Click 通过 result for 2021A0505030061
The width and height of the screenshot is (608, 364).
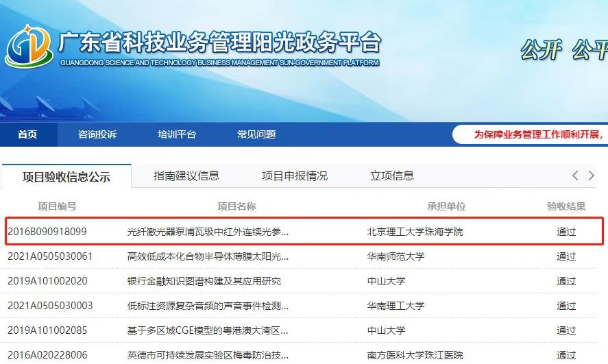tap(566, 256)
